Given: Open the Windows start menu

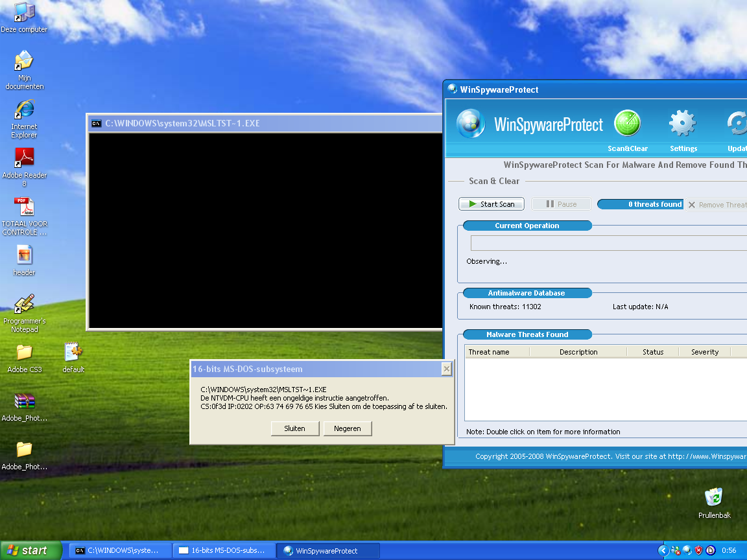Looking at the screenshot, I should pos(31,550).
